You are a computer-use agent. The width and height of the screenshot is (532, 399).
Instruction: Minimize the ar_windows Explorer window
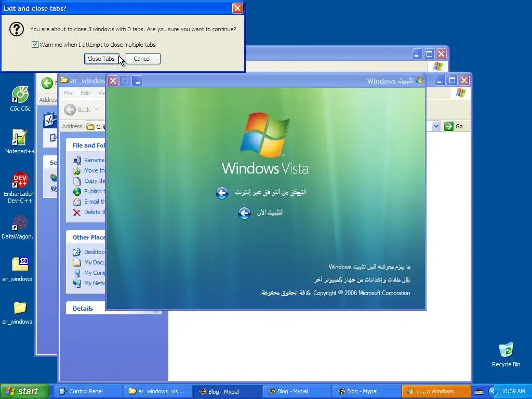pyautogui.click(x=440, y=81)
